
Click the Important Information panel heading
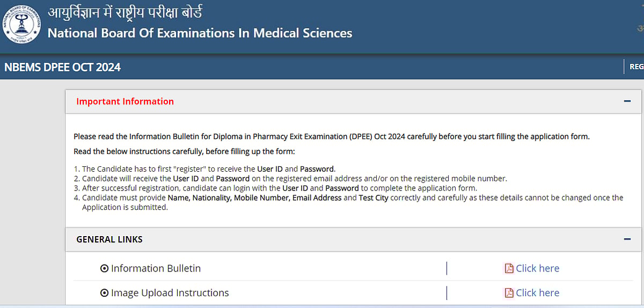click(x=125, y=101)
